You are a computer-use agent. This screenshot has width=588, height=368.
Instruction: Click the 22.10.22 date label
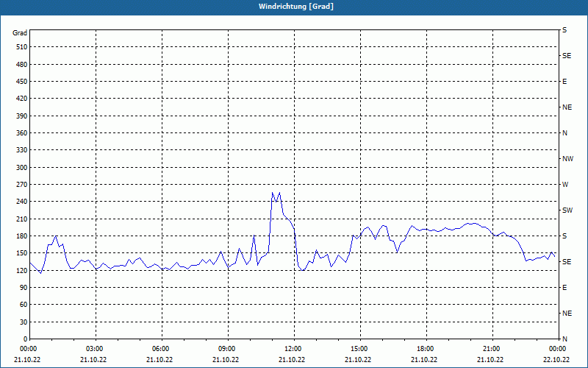[556, 359]
